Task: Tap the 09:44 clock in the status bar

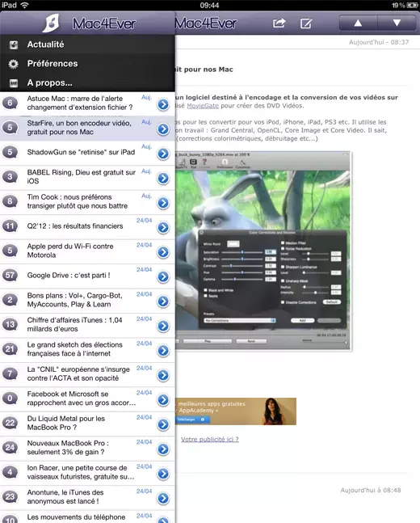Action: coord(209,6)
